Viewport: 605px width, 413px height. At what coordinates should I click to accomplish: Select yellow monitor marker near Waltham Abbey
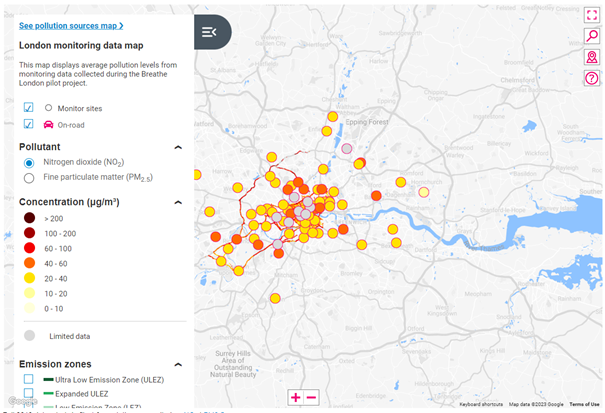pyautogui.click(x=333, y=117)
